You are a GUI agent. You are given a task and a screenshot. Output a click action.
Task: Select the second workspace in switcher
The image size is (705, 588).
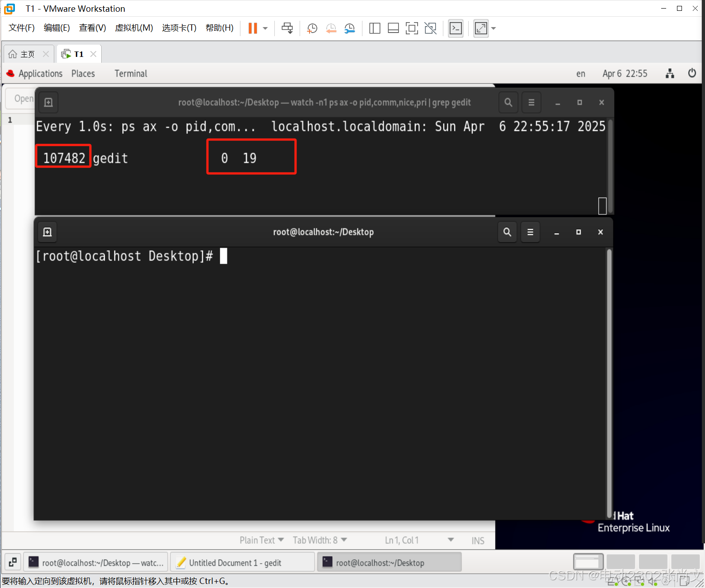620,562
